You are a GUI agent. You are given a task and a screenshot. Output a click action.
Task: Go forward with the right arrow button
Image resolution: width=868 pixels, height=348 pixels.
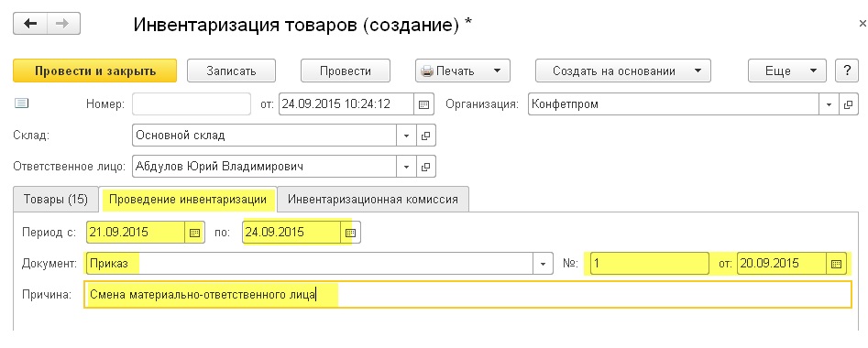click(x=63, y=24)
